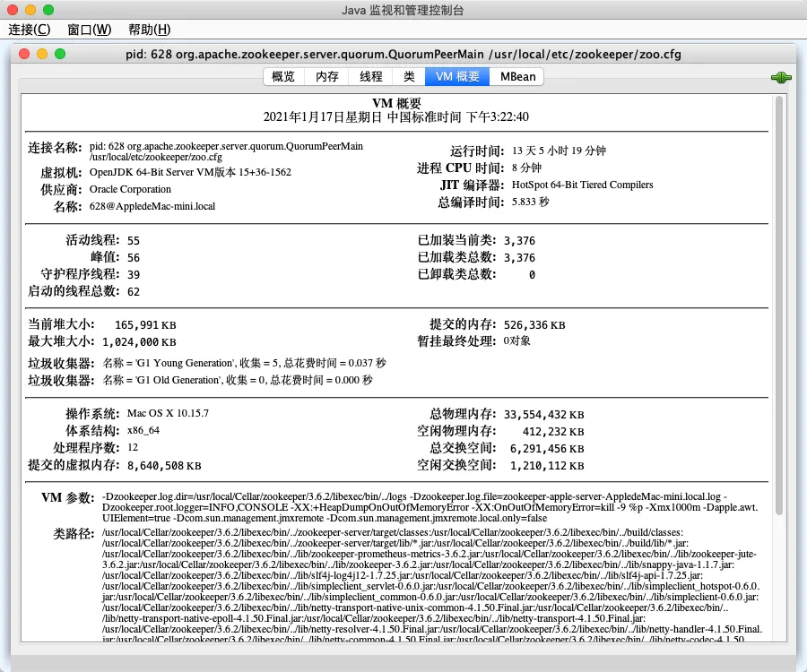Click the date line 2021年1月17日星期日
This screenshot has width=807, height=672.
[x=395, y=117]
